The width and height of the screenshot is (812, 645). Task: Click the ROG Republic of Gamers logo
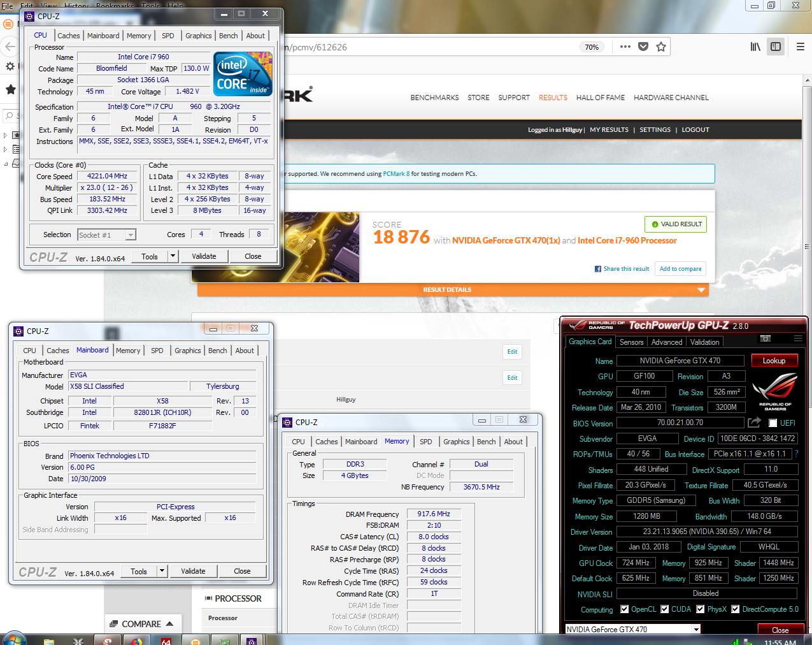tap(774, 390)
